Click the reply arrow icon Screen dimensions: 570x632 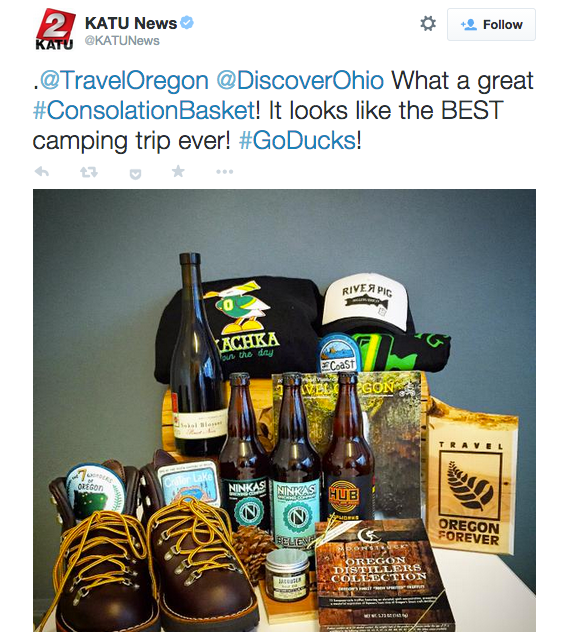42,172
